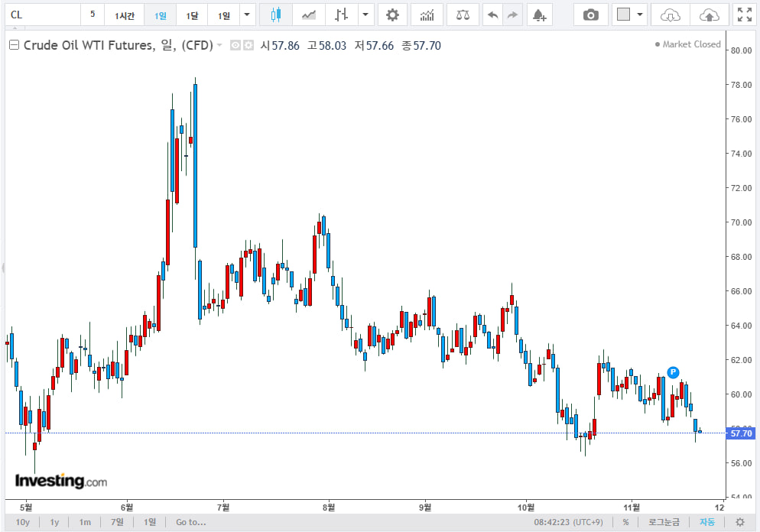
Task: Save the chart layout with the cloud upload icon
Action: tap(710, 15)
